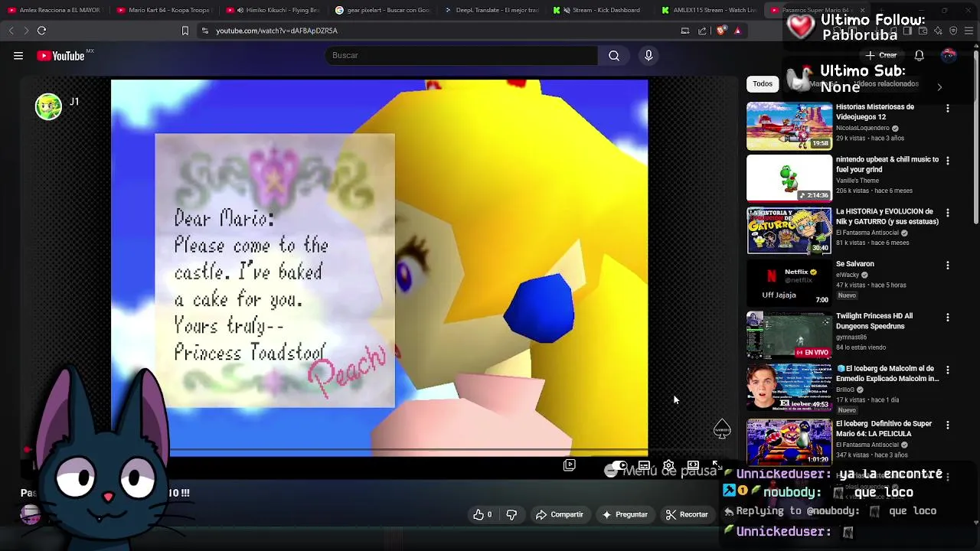Switch to Mario Kart 64 Koopa Troopa tab
Image resolution: width=980 pixels, height=551 pixels.
pos(164,10)
